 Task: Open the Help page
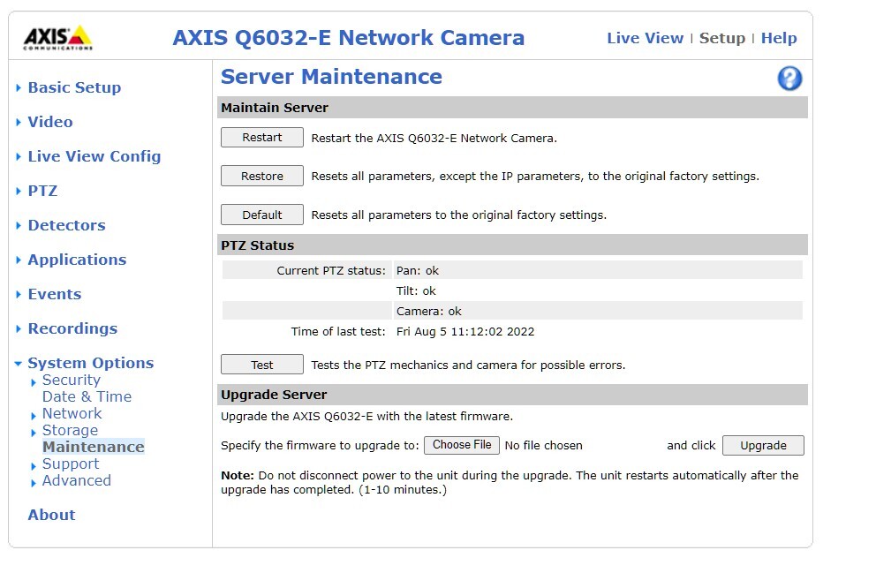click(779, 38)
